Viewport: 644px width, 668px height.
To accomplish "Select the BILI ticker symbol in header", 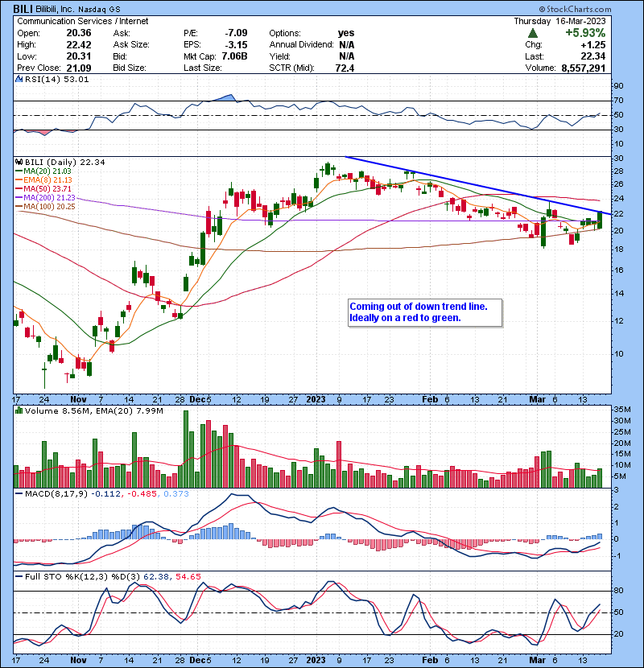I will click(23, 9).
